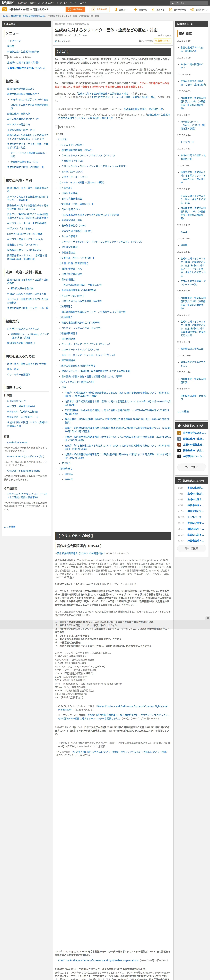The image size is (210, 980).
Task: Click the 登録/ログイン button under the page title
Action: click(x=163, y=41)
